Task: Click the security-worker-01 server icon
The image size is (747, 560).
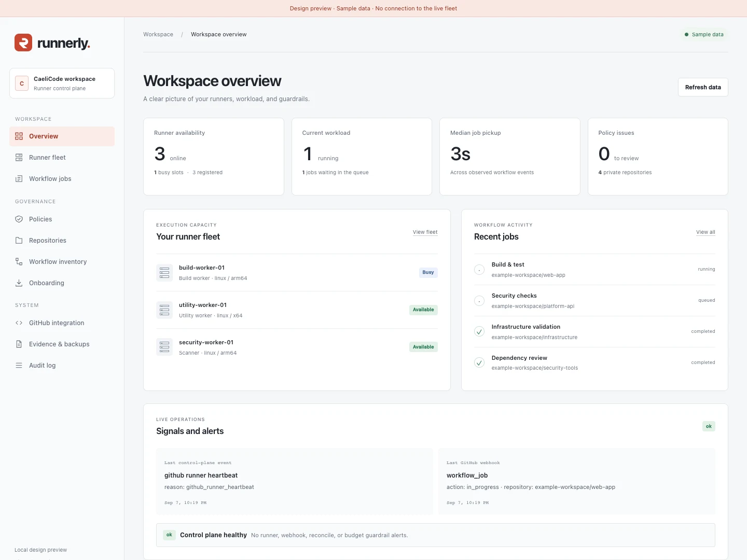Action: 164,347
